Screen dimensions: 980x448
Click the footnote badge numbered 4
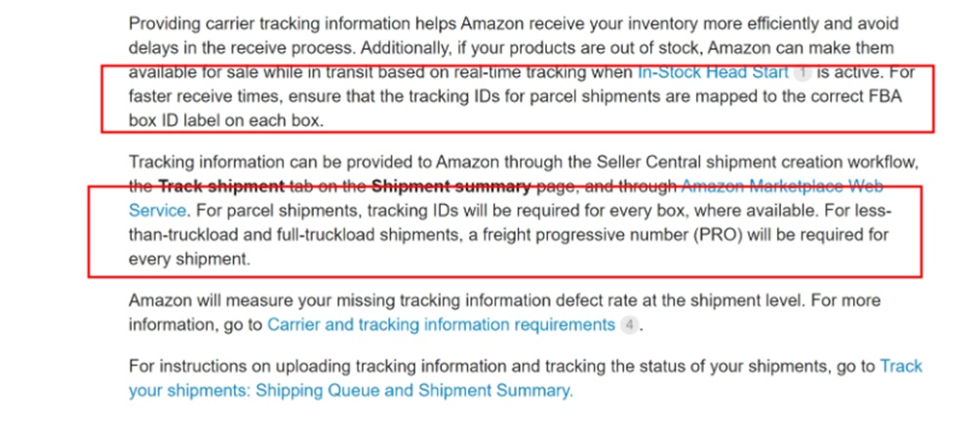click(630, 325)
